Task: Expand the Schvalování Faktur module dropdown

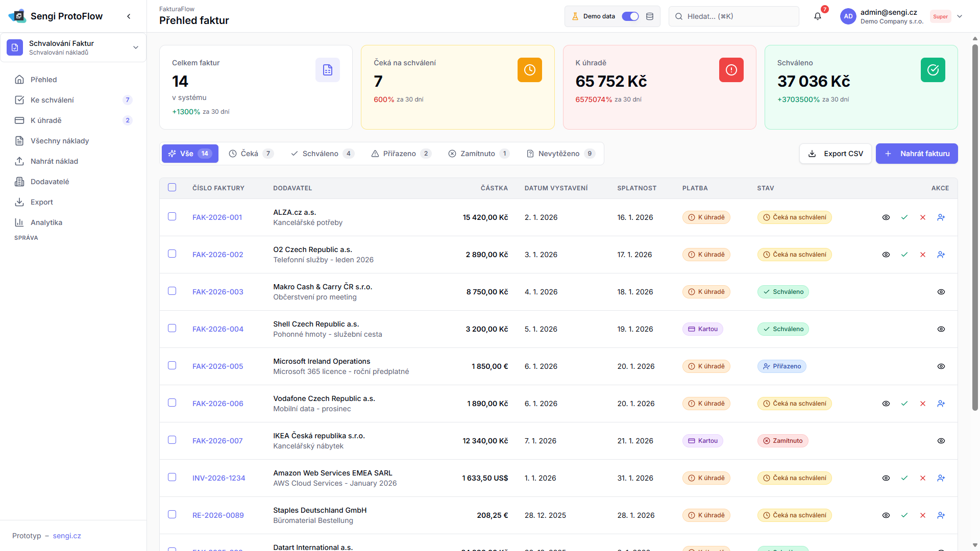Action: click(x=136, y=47)
